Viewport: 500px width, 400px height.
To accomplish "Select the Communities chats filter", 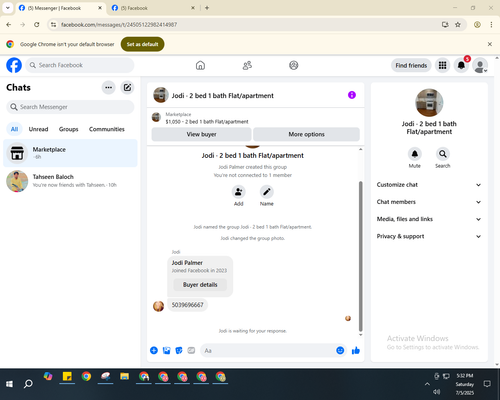I will point(107,129).
